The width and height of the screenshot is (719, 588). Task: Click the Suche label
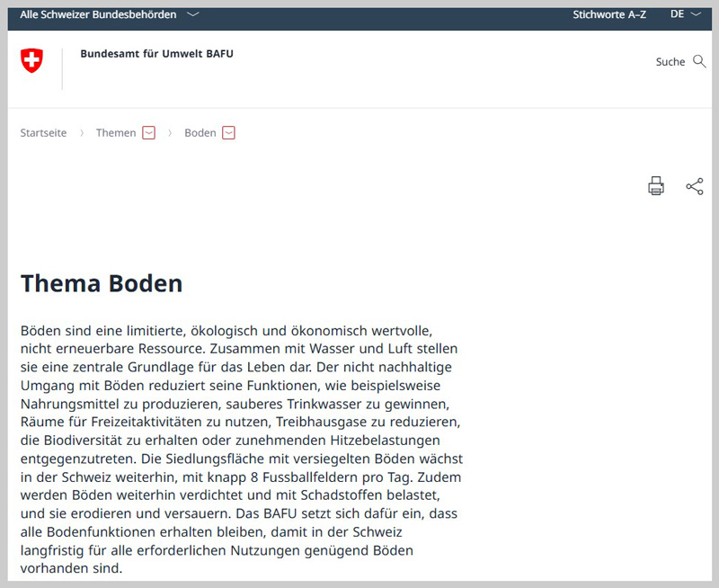[670, 62]
